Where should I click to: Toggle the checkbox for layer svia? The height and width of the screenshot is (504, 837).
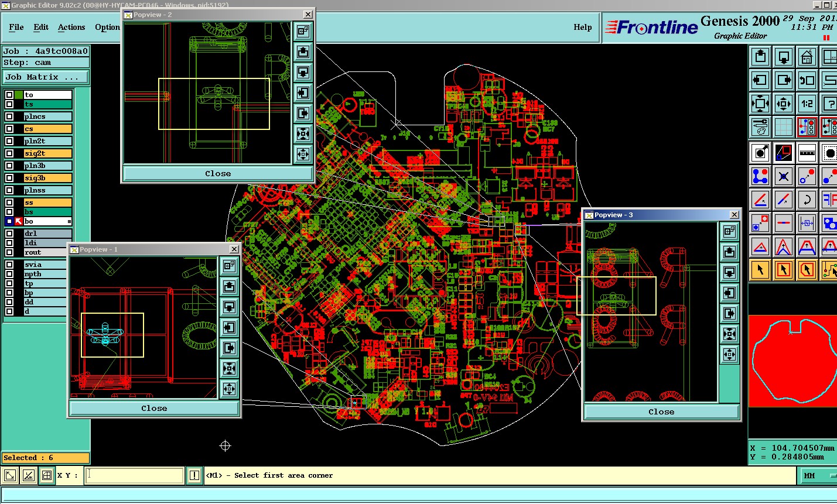point(9,265)
